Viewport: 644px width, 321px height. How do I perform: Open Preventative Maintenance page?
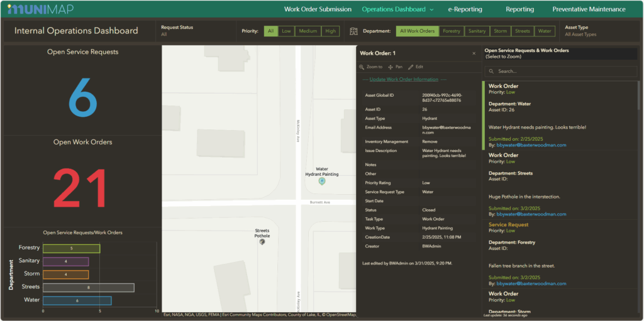point(589,9)
